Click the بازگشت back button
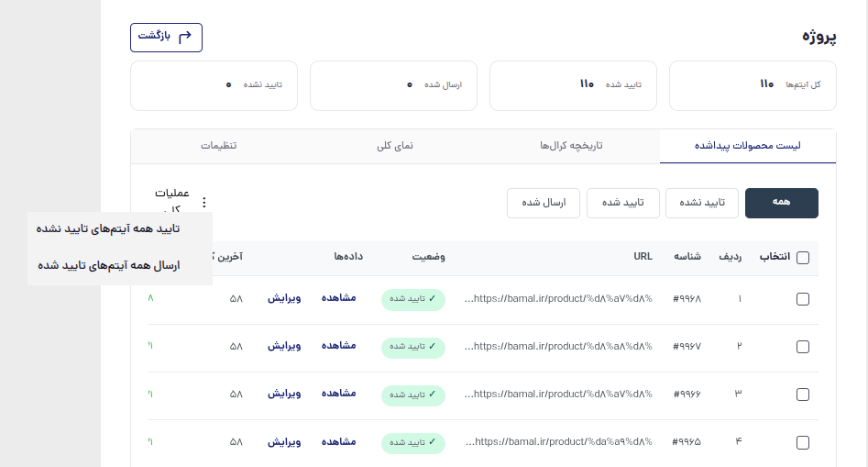The height and width of the screenshot is (467, 868). pos(166,37)
